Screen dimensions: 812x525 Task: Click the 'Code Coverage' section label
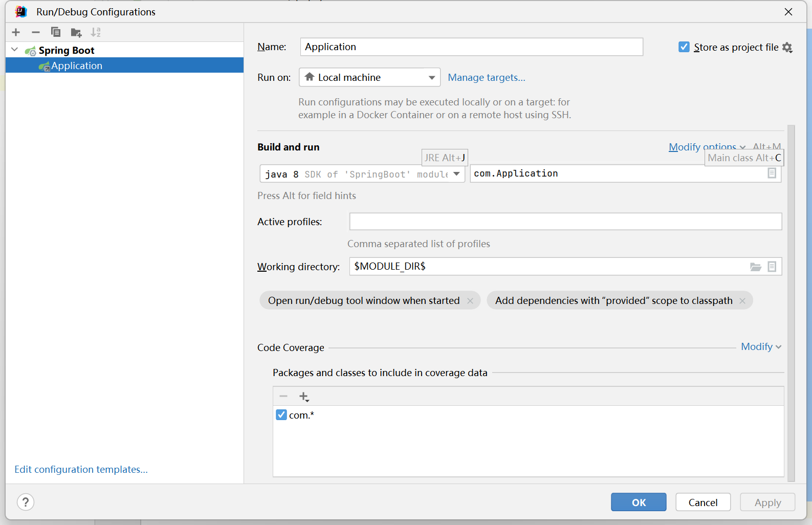tap(291, 347)
